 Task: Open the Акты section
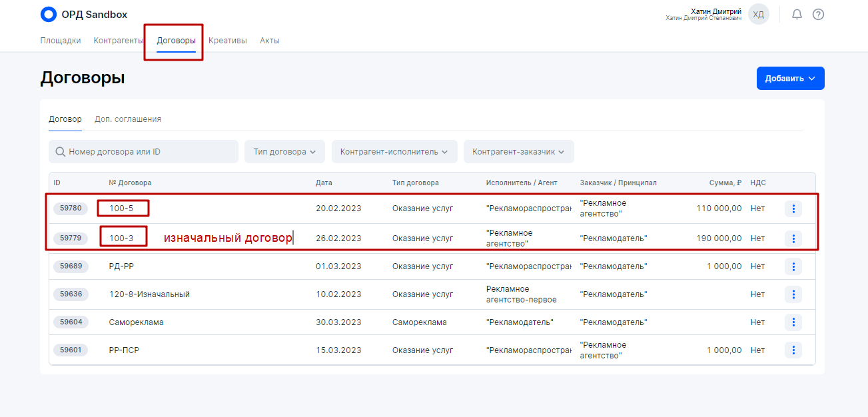(x=270, y=41)
